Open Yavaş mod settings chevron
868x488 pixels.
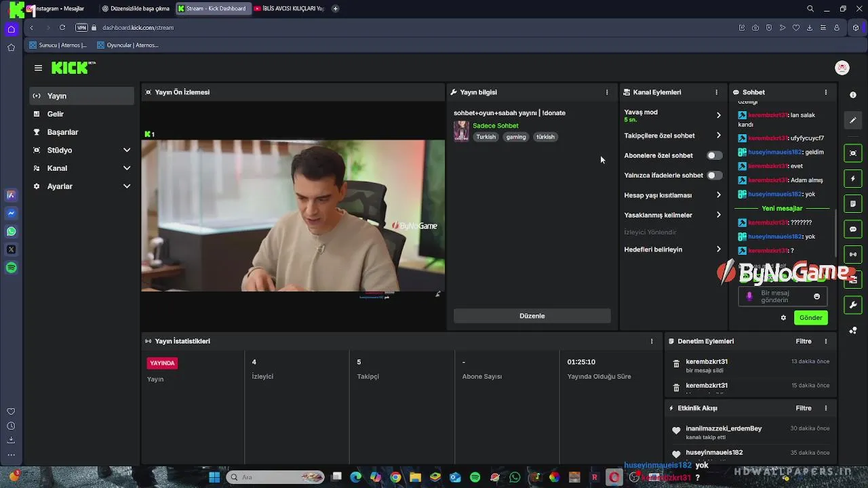pos(719,115)
